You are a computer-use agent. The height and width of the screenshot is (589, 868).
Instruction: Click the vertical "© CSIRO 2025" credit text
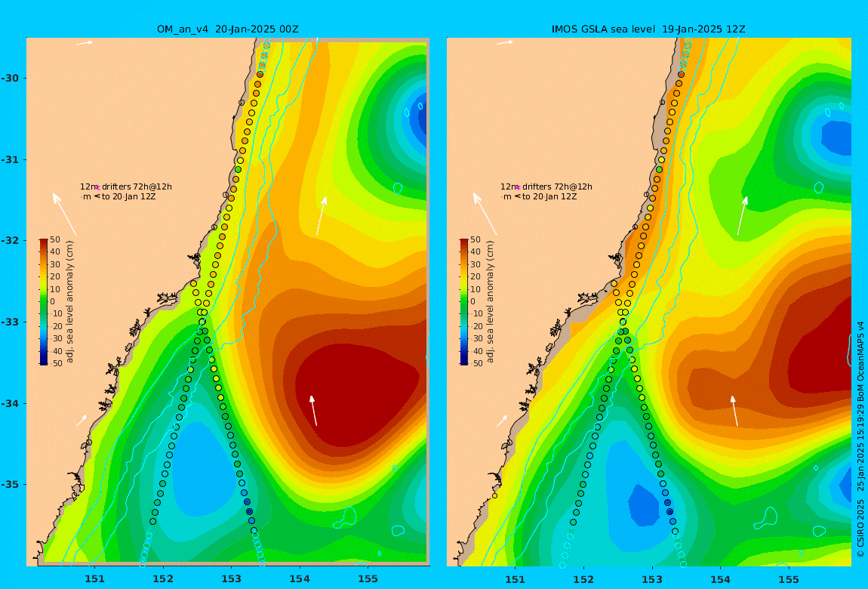[x=860, y=529]
